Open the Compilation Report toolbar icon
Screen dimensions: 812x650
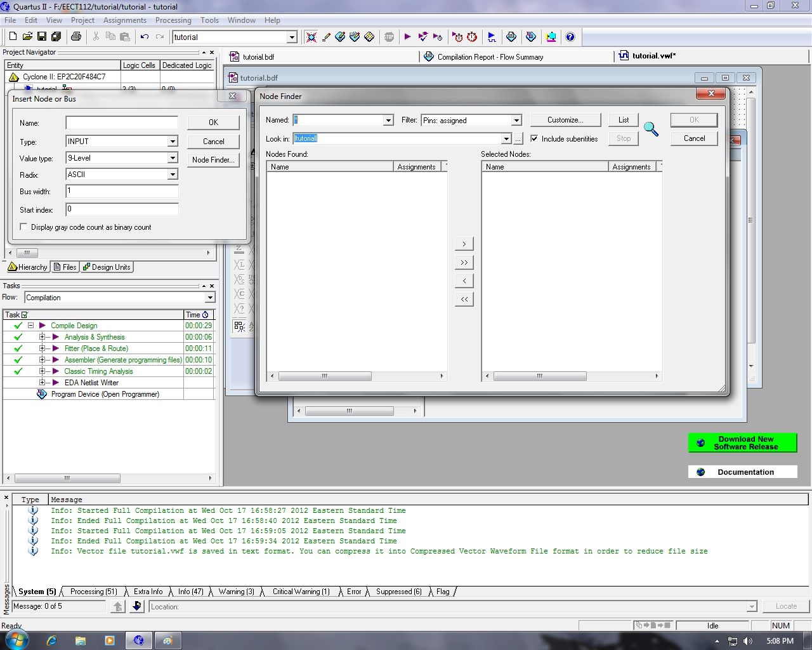[511, 37]
